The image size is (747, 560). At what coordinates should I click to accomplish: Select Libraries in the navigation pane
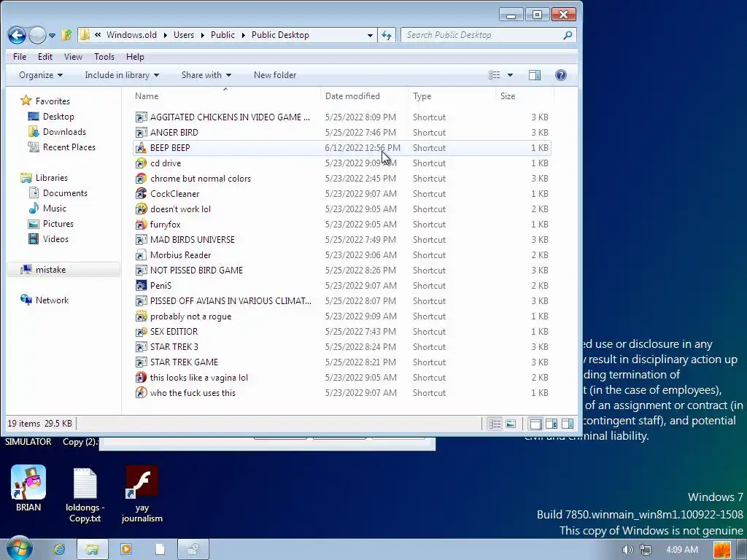(x=44, y=178)
